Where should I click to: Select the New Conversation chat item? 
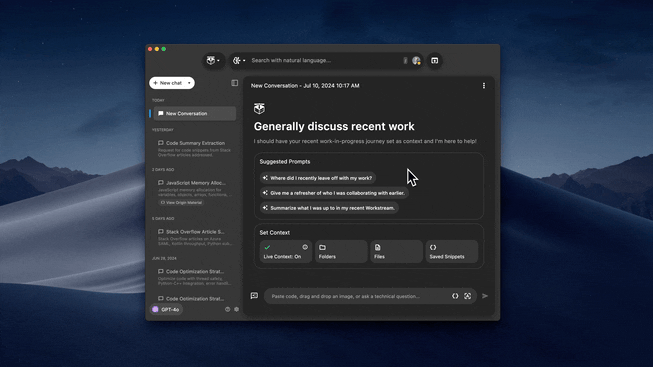tap(194, 113)
